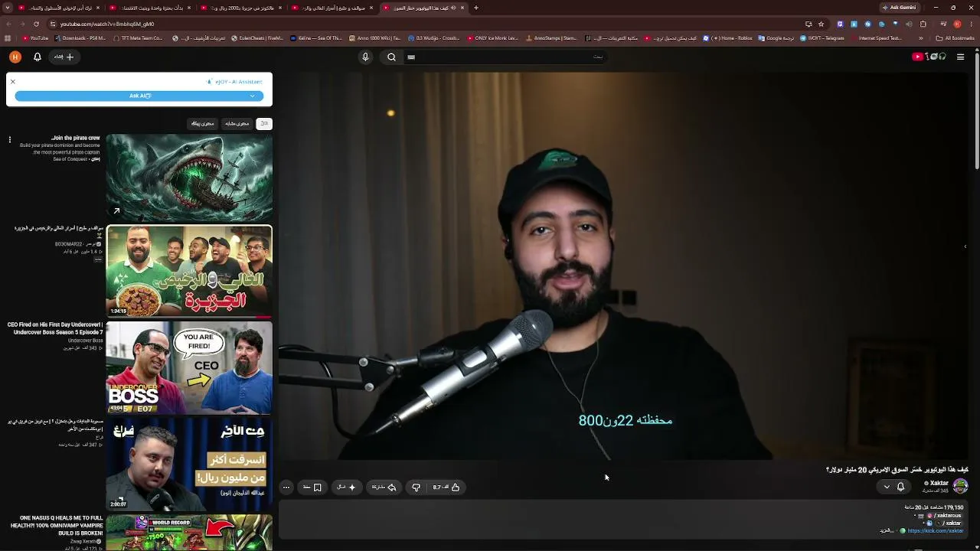This screenshot has height=551, width=980.
Task: Close the eJOY AI Assistant panel
Action: (13, 81)
